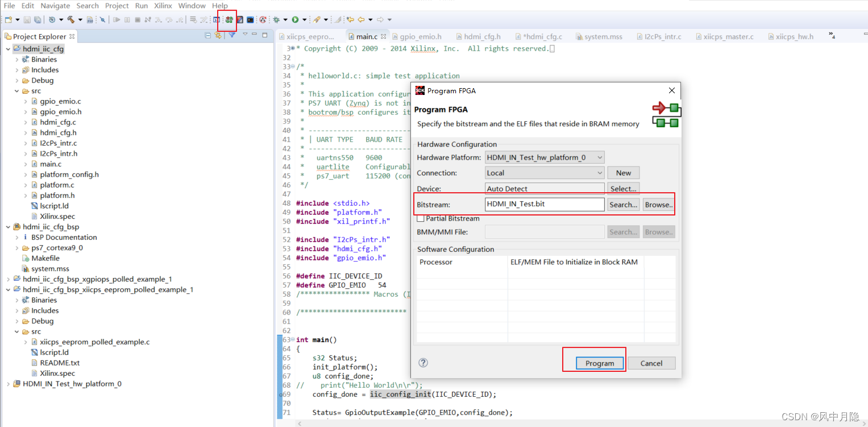Click the Save toolbar icon
This screenshot has height=427, width=868.
(27, 19)
